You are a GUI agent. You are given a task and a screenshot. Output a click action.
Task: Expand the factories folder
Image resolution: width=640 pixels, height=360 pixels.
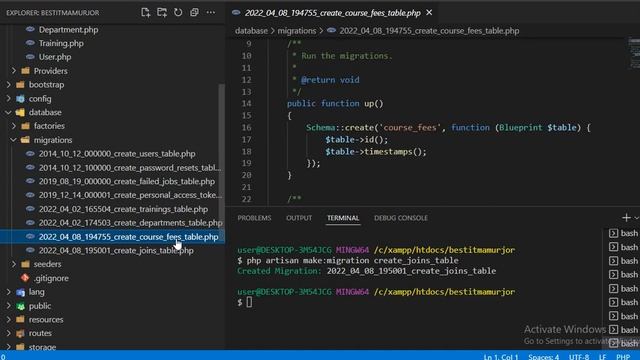49,126
